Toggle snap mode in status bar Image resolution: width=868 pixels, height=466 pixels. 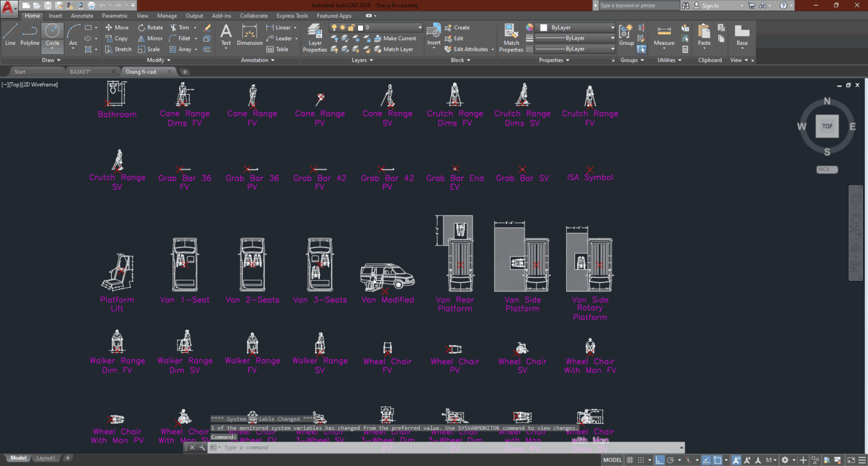click(642, 460)
